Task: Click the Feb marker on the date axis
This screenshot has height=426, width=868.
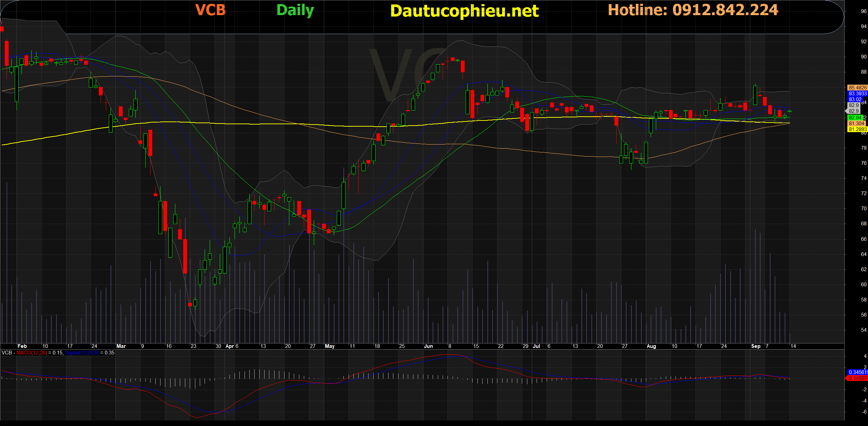Action: click(x=22, y=346)
